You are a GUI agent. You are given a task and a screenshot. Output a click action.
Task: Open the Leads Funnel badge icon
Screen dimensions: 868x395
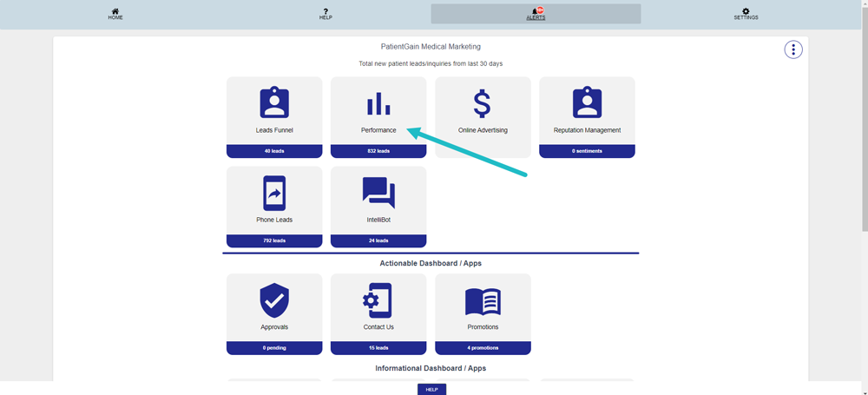(274, 102)
